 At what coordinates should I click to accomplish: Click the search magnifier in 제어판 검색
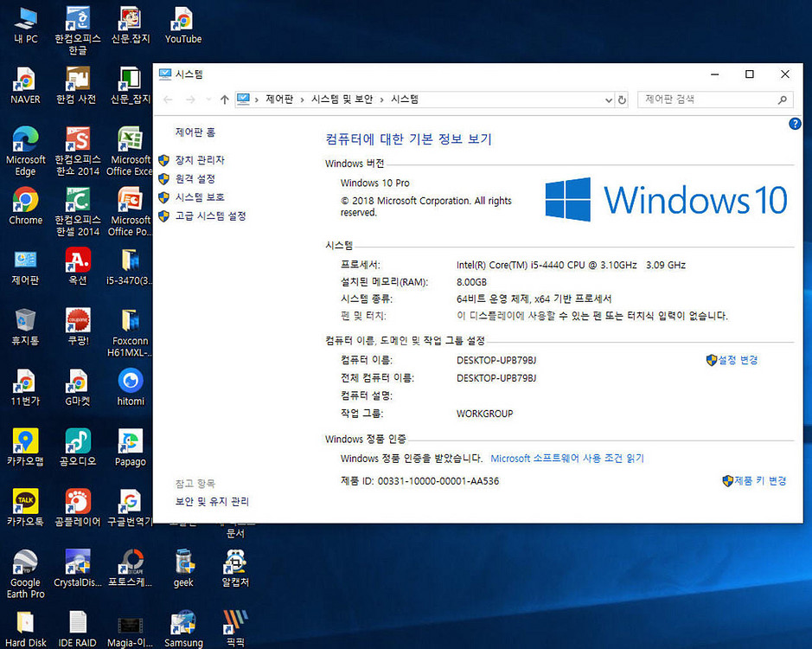pyautogui.click(x=782, y=100)
